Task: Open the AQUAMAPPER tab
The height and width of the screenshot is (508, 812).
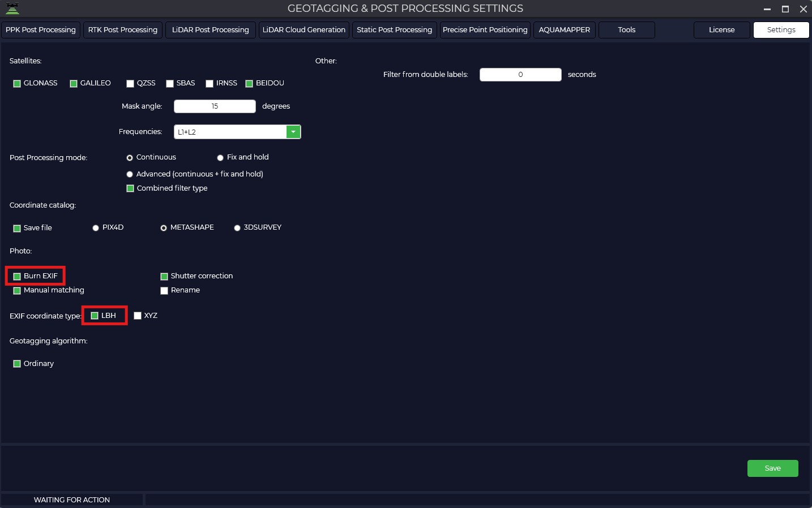Action: pos(565,30)
